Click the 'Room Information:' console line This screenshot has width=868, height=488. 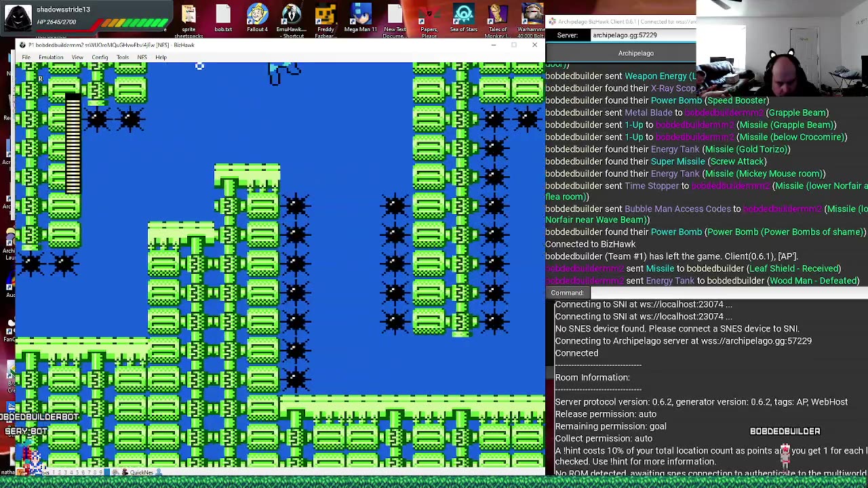592,378
